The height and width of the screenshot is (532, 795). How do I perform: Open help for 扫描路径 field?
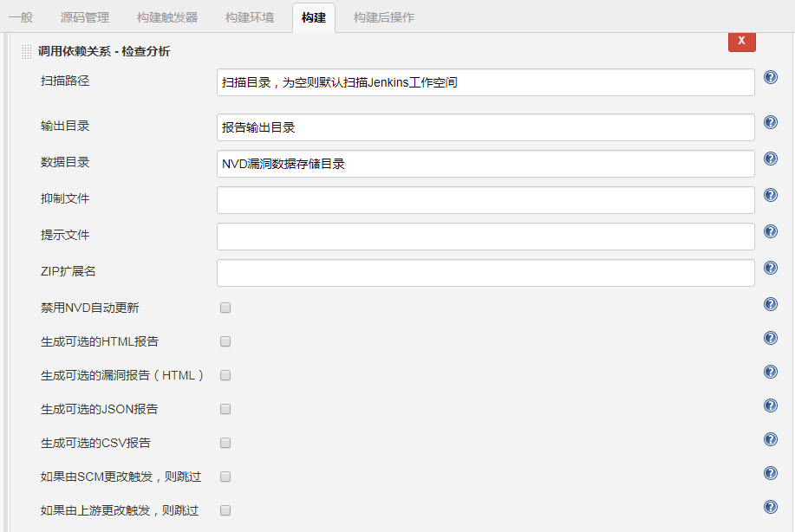click(770, 77)
